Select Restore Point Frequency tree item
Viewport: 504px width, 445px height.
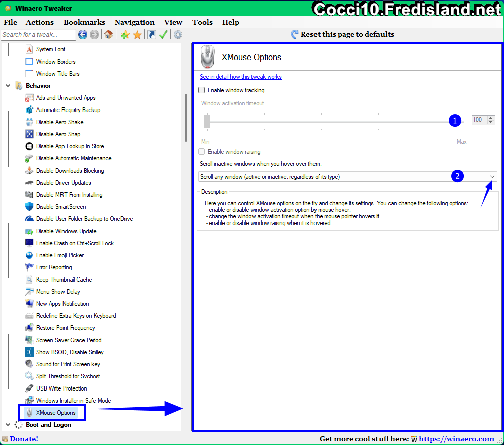point(66,328)
